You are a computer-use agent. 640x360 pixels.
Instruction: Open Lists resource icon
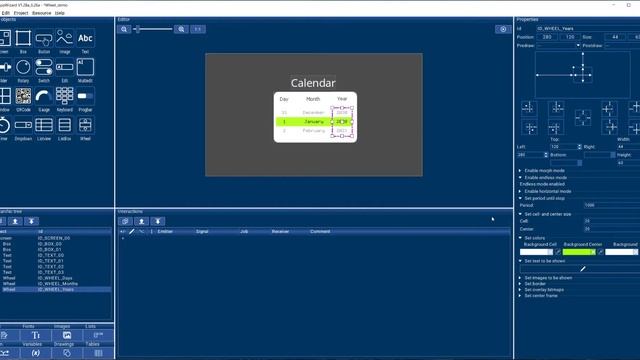click(98, 335)
